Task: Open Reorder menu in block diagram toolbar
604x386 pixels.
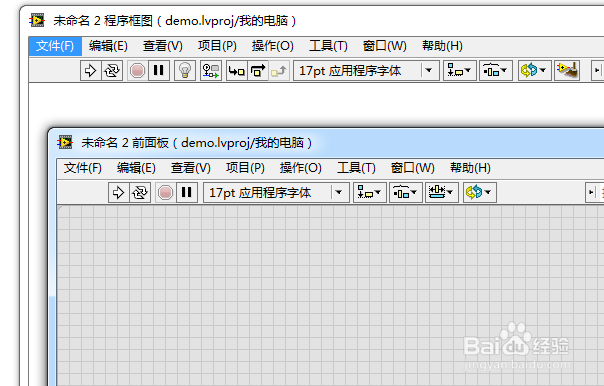Action: (x=534, y=70)
